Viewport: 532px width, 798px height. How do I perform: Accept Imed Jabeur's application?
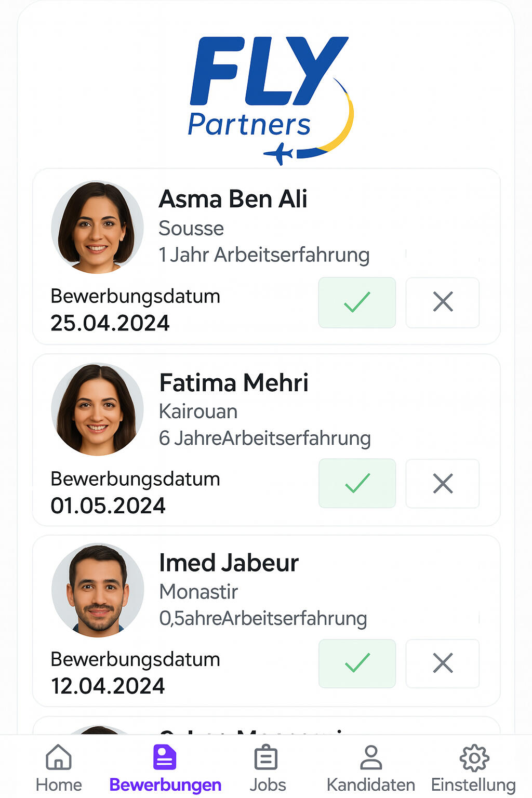click(357, 663)
